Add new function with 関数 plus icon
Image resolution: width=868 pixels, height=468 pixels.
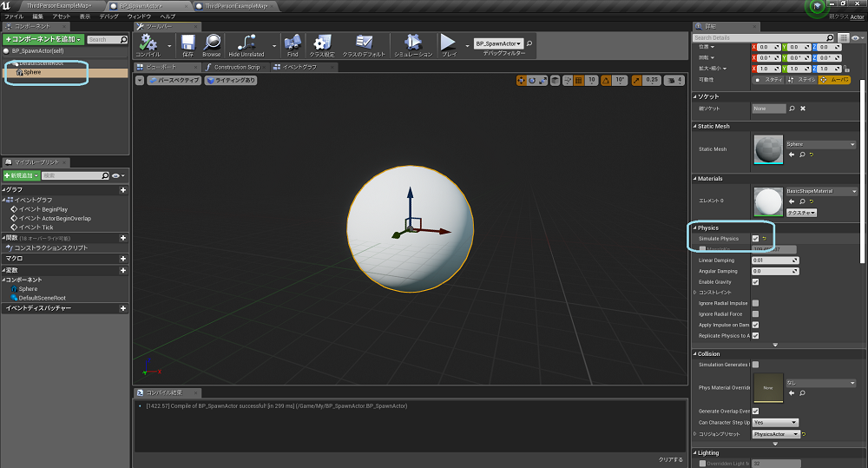(x=123, y=238)
